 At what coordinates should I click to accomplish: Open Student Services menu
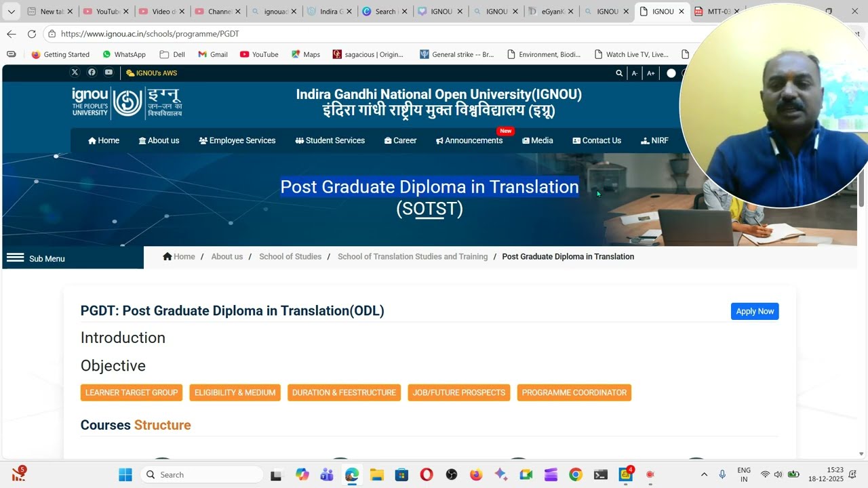[x=330, y=140]
